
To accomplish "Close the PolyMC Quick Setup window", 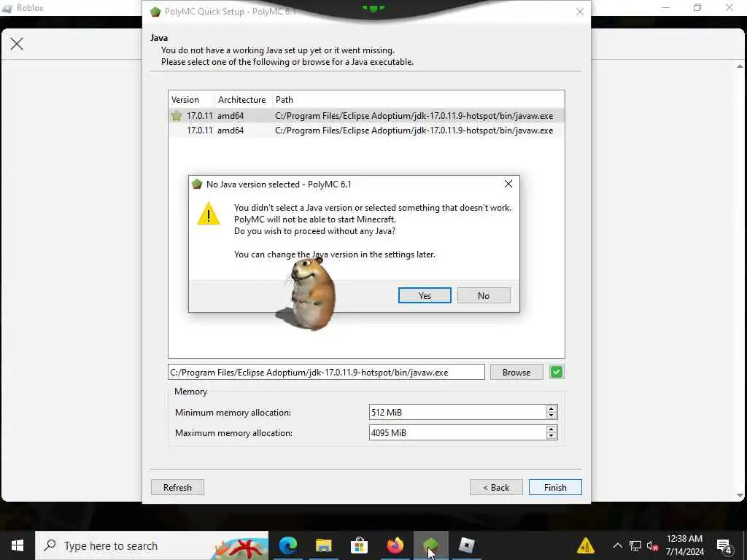I will pos(580,12).
